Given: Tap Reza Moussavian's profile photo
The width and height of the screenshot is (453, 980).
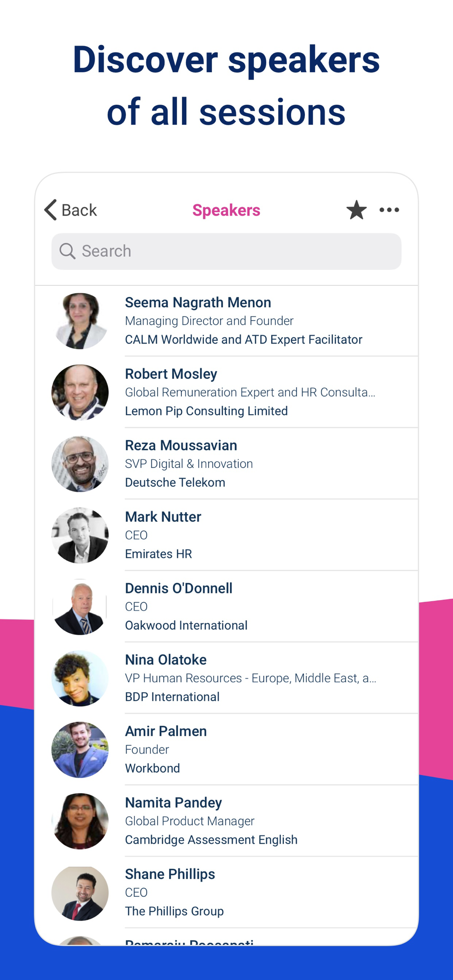Looking at the screenshot, I should 80,464.
